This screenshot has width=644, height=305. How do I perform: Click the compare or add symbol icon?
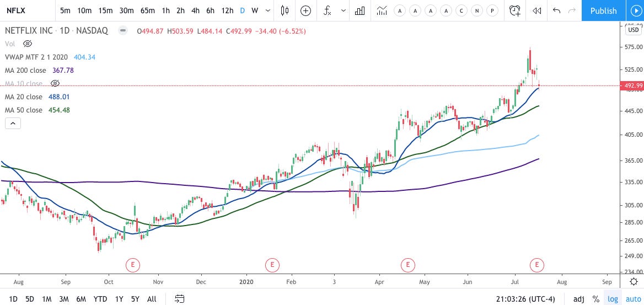(x=305, y=10)
